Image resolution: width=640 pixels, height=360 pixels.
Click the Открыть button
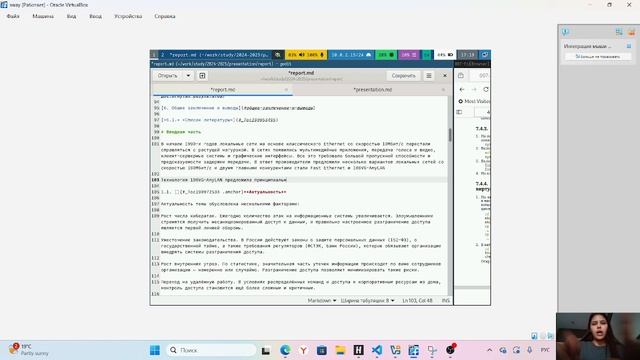pyautogui.click(x=168, y=76)
